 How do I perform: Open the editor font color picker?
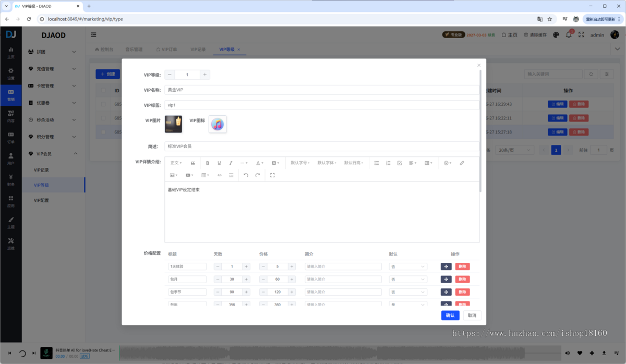(260, 163)
